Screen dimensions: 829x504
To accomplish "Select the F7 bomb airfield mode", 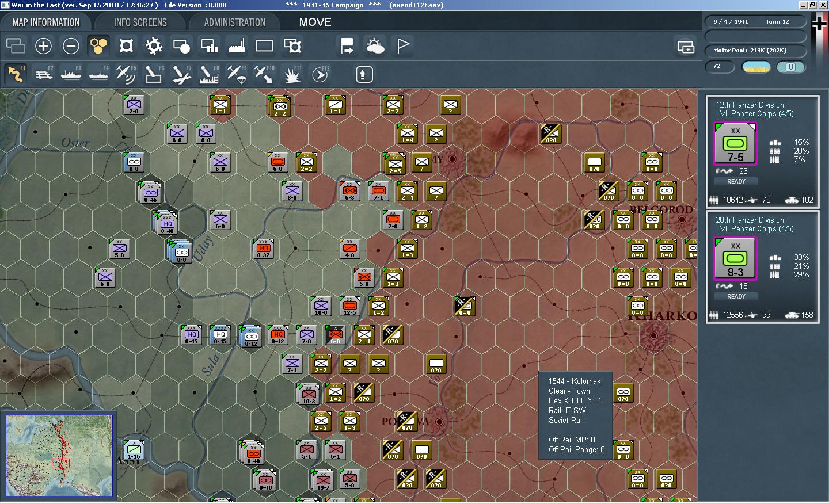I will point(181,74).
